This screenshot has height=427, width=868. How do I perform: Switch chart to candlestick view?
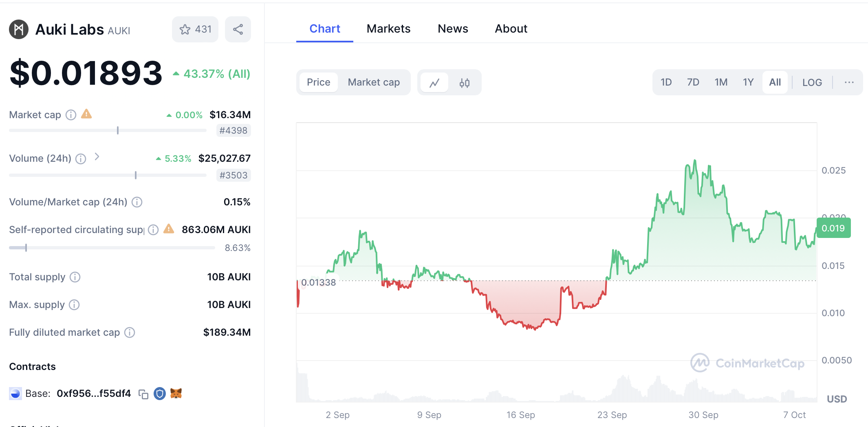click(465, 83)
